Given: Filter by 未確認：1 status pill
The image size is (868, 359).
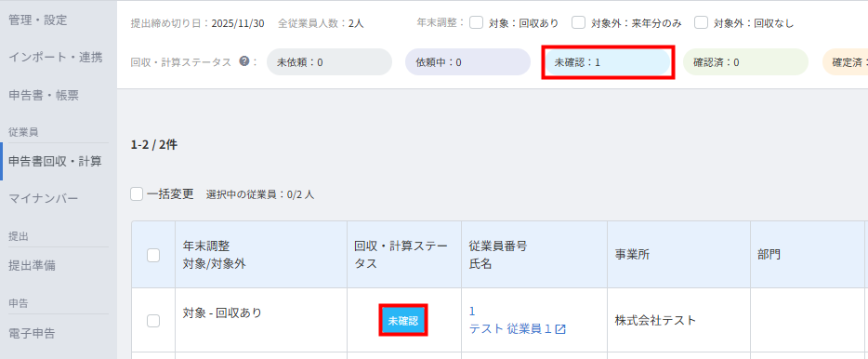Looking at the screenshot, I should [x=607, y=62].
